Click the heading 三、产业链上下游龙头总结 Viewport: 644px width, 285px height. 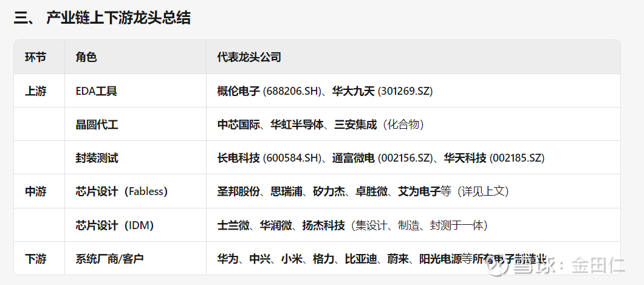pyautogui.click(x=102, y=18)
